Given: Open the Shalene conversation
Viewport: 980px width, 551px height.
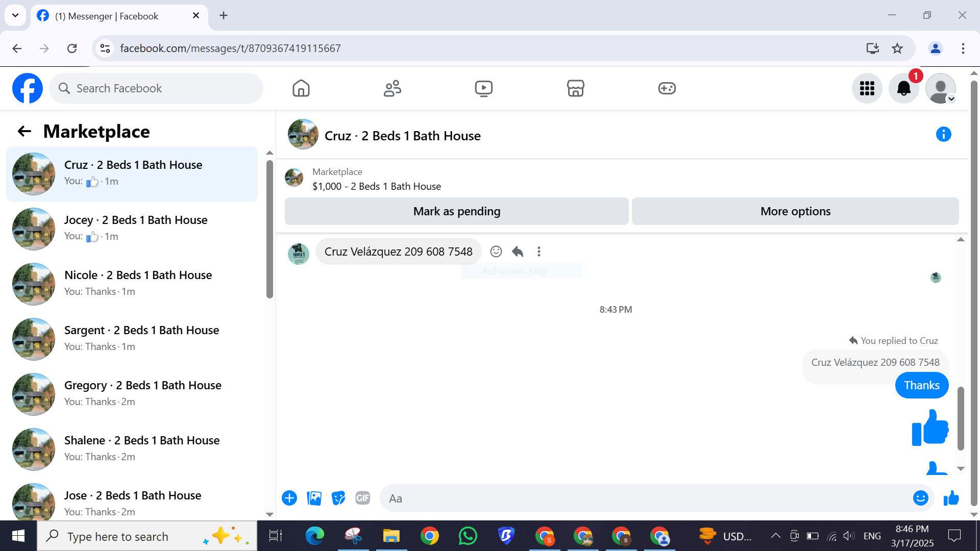Looking at the screenshot, I should 132,449.
